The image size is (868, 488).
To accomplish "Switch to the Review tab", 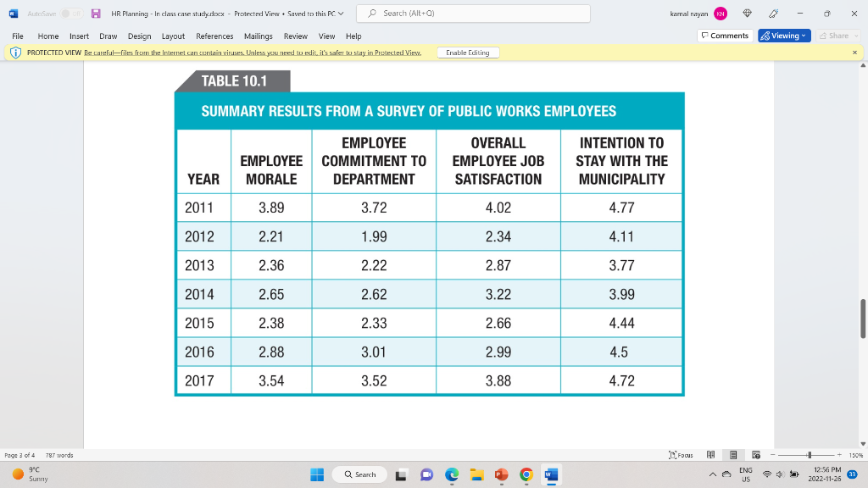I will pos(296,36).
